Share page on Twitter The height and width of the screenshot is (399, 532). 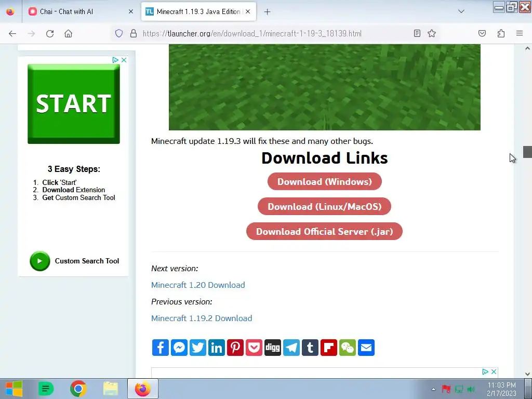tap(198, 348)
